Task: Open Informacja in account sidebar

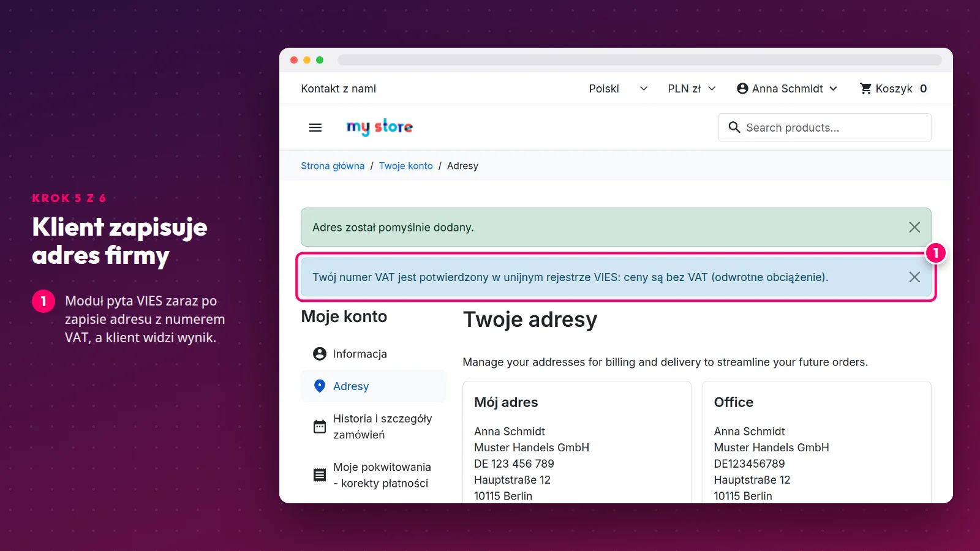Action: (x=374, y=354)
